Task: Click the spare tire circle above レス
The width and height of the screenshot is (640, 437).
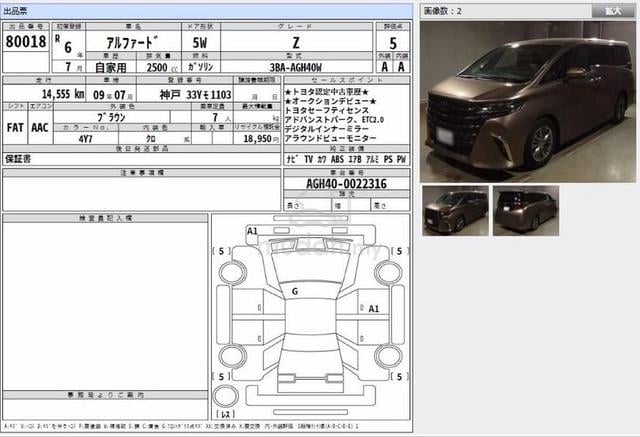Action: (x=226, y=397)
